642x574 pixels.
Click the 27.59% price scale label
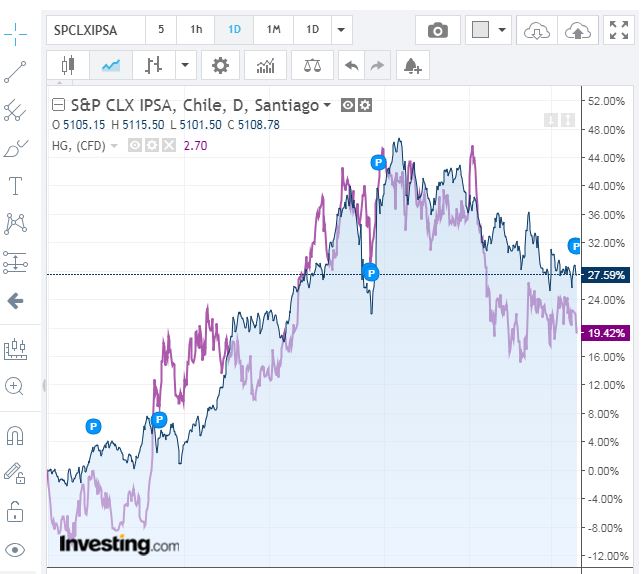tap(606, 275)
